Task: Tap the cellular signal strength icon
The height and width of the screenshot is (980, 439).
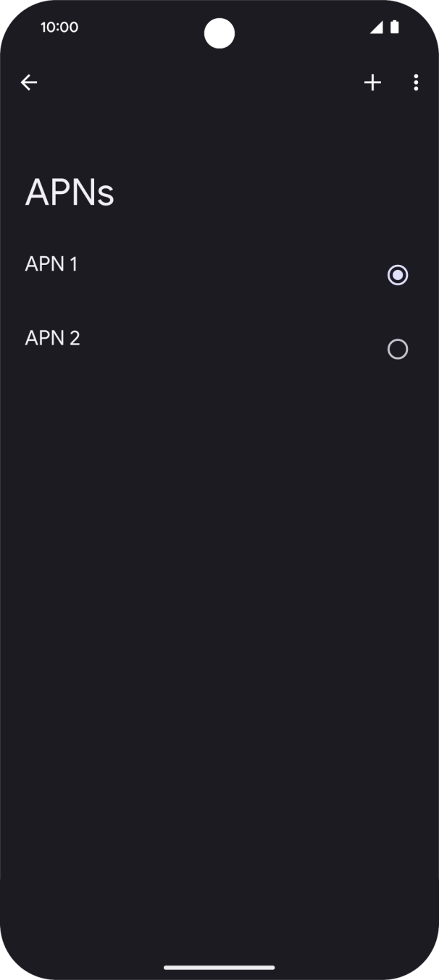Action: click(376, 28)
